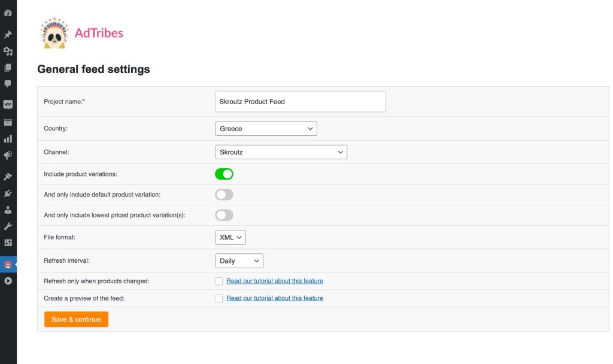Open the Analytics bar chart icon
The image size is (613, 364).
(x=8, y=139)
